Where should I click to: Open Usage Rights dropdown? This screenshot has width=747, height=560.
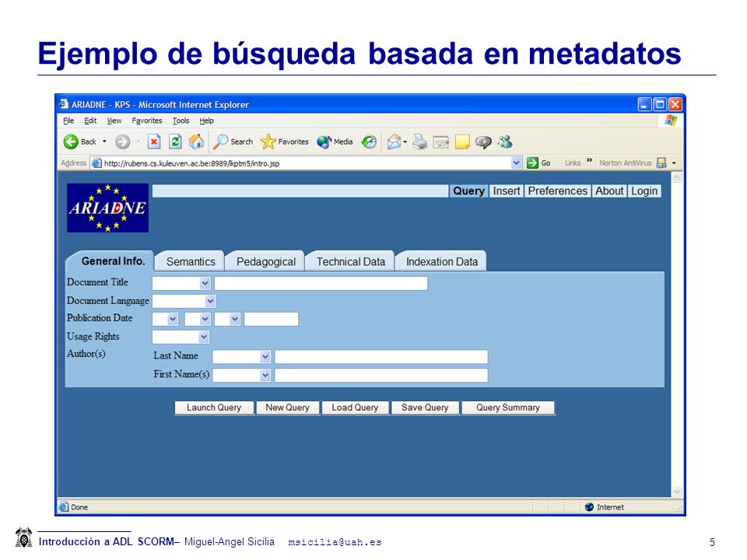point(203,337)
